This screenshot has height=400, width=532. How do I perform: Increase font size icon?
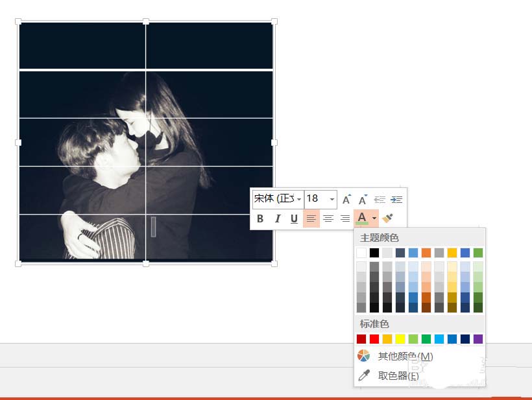(346, 199)
